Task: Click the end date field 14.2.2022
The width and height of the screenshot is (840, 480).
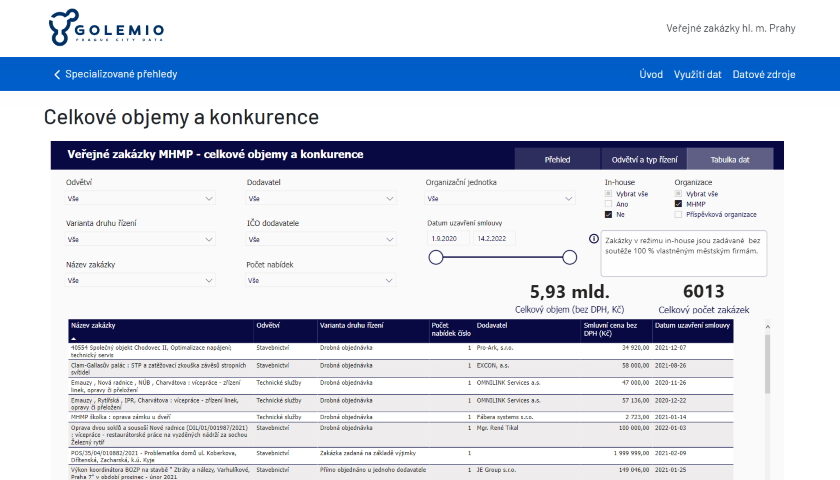Action: (x=493, y=238)
